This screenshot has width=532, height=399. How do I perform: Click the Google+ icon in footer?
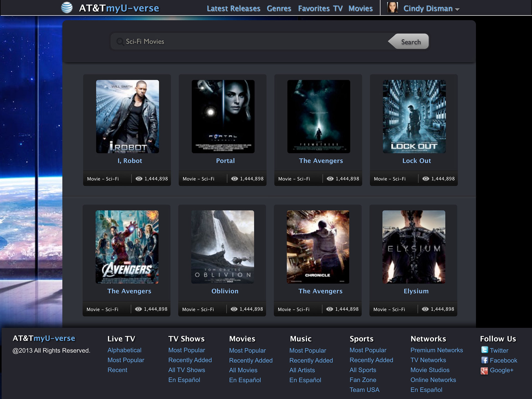(484, 370)
